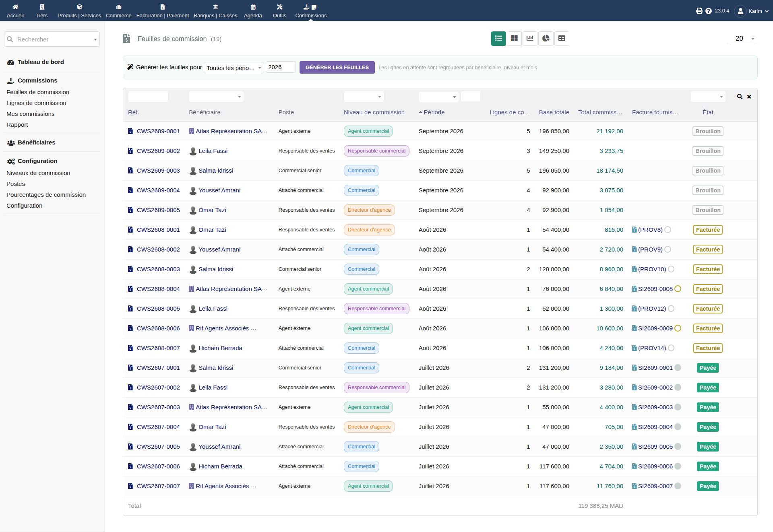Open the help question mark icon
Screen dimensions: 773x532
pos(709,11)
